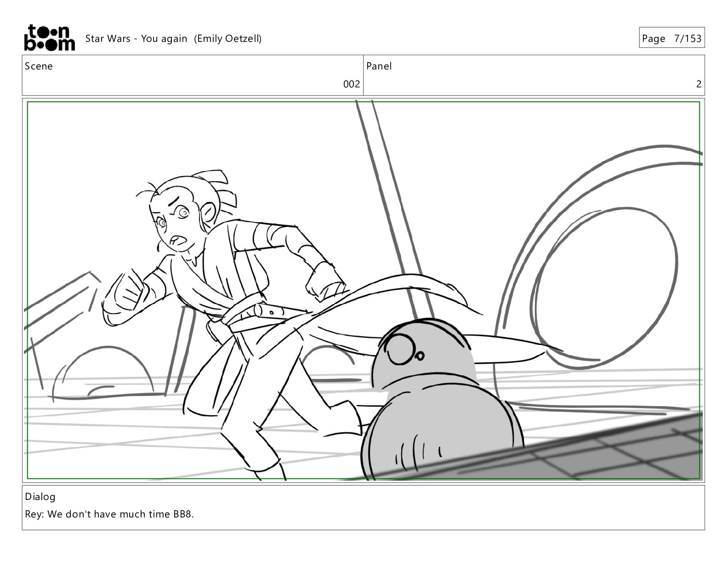Click the author name '(Emily Oetzell)'
This screenshot has width=728, height=563.
click(x=227, y=39)
